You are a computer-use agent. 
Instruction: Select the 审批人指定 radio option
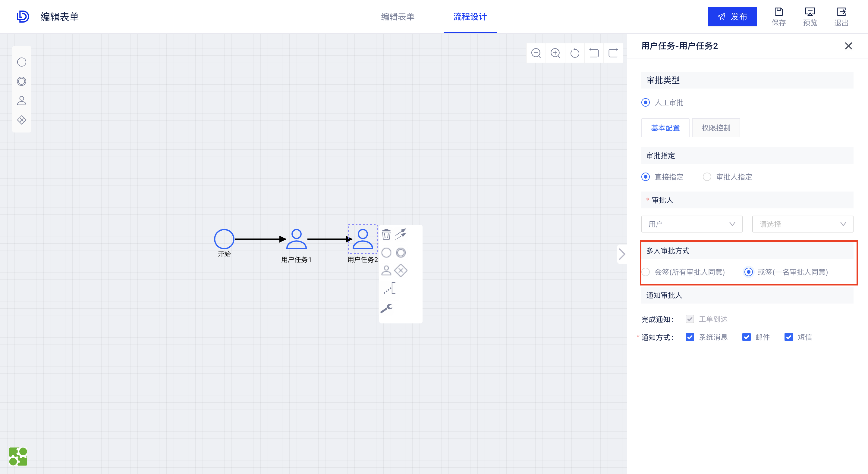707,177
